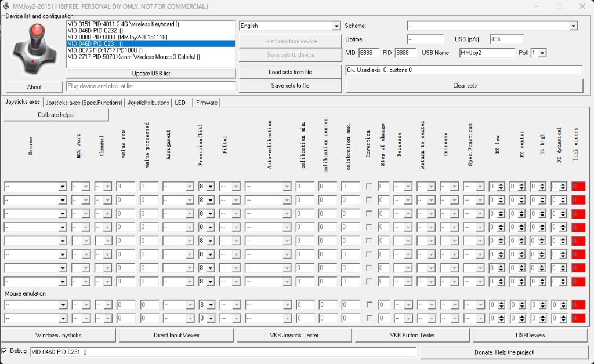Open Joysticks axes (Spec.Functions) tab
The height and width of the screenshot is (364, 594).
coord(84,103)
